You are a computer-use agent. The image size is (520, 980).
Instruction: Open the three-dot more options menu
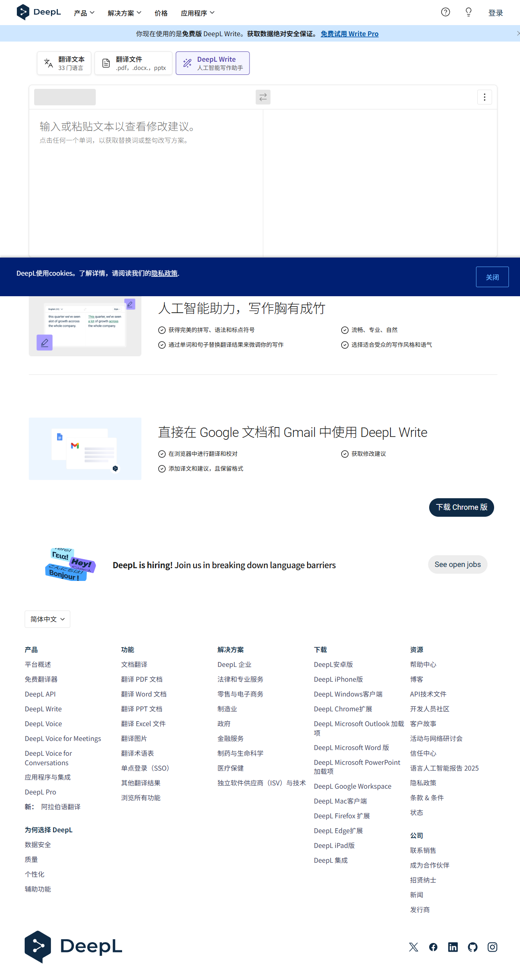[x=484, y=97]
